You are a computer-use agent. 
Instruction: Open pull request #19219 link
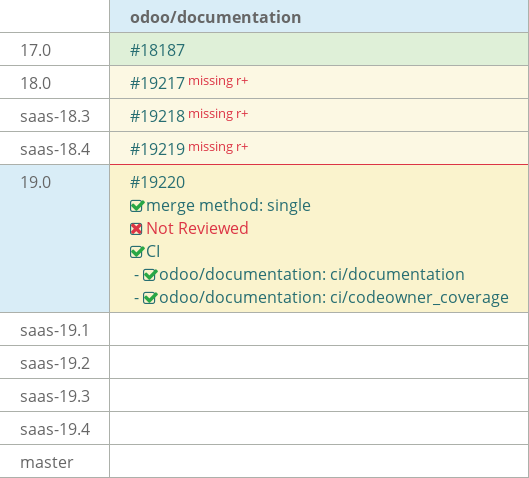[x=157, y=149]
